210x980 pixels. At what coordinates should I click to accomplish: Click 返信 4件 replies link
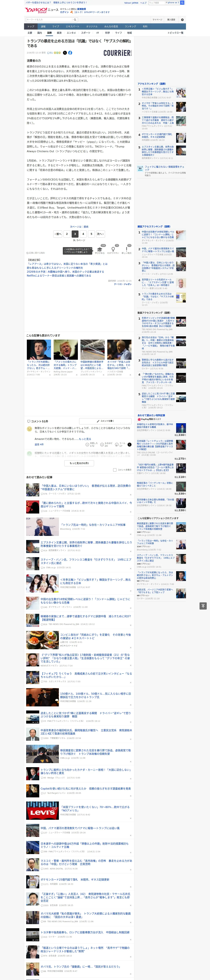tap(39, 444)
